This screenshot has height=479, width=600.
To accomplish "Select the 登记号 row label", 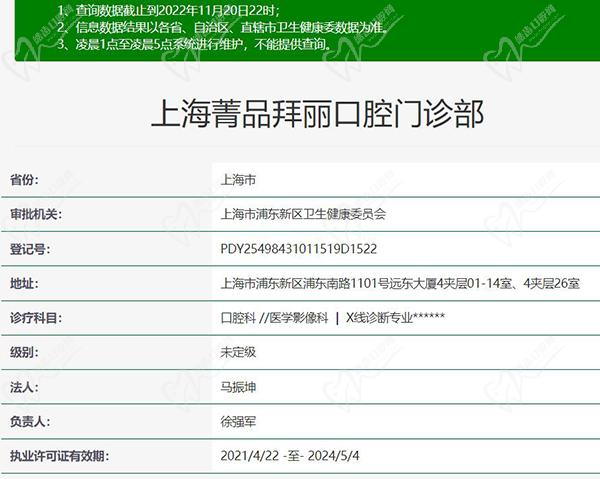I will (x=30, y=249).
